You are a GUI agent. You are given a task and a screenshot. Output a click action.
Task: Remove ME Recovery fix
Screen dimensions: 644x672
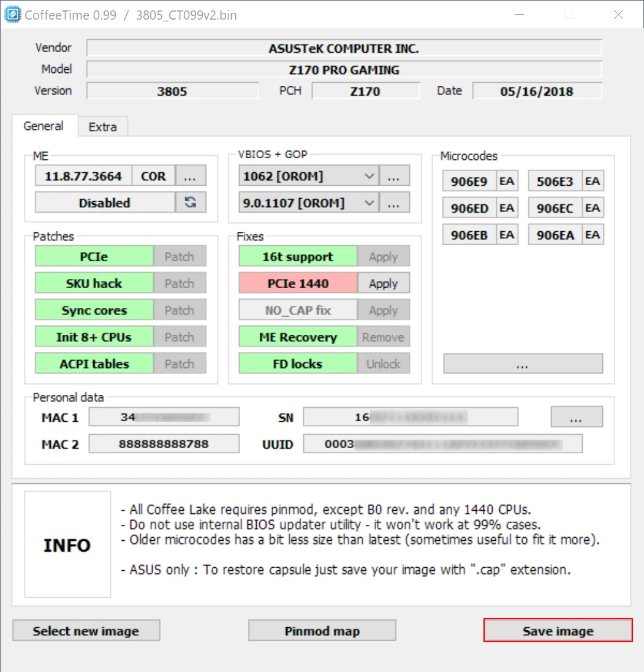[384, 337]
